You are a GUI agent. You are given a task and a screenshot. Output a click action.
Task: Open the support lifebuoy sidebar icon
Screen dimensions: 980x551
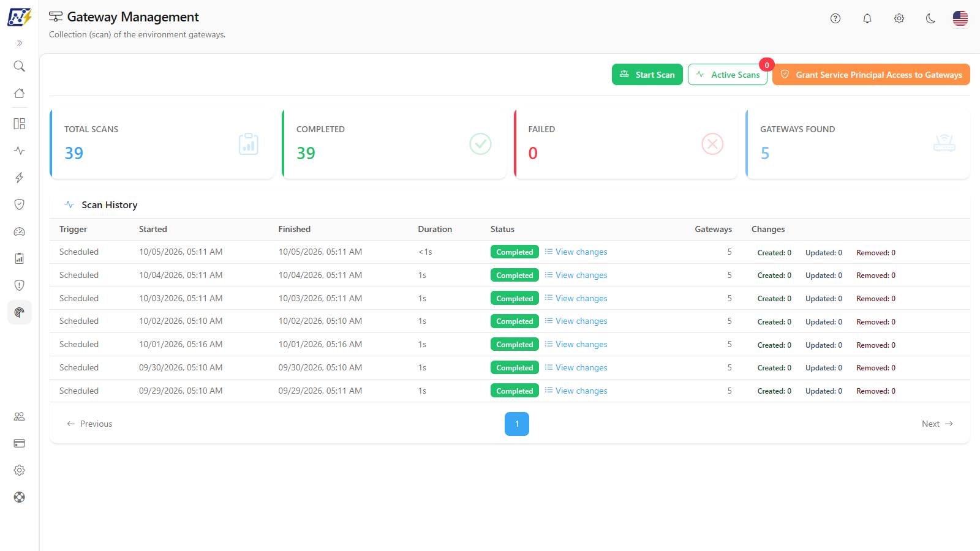20,497
